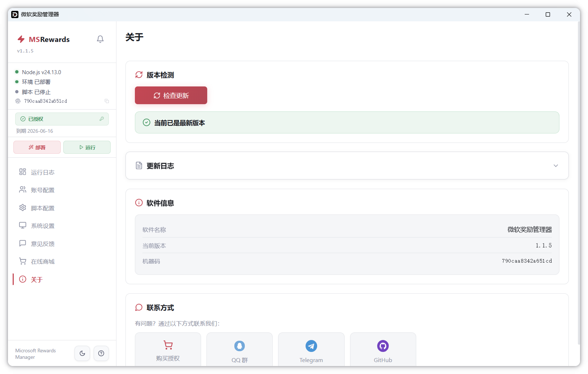Click the refresh icon beside 版本检测
The height and width of the screenshot is (374, 588).
click(x=139, y=75)
